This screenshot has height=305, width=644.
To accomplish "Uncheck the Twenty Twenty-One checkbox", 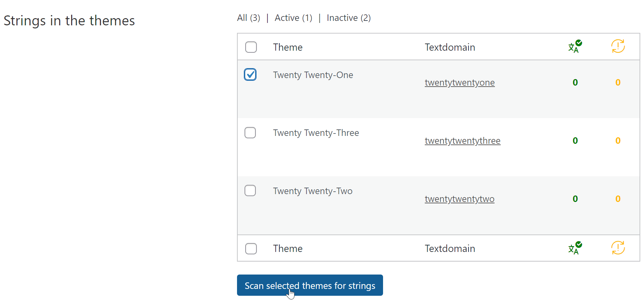I will [x=250, y=75].
